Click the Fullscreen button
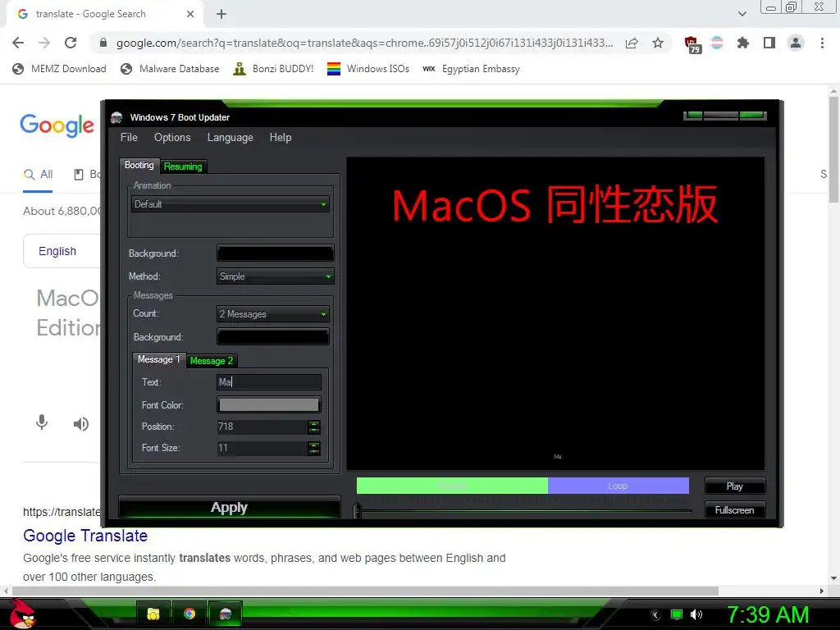This screenshot has width=840, height=630. (x=734, y=510)
